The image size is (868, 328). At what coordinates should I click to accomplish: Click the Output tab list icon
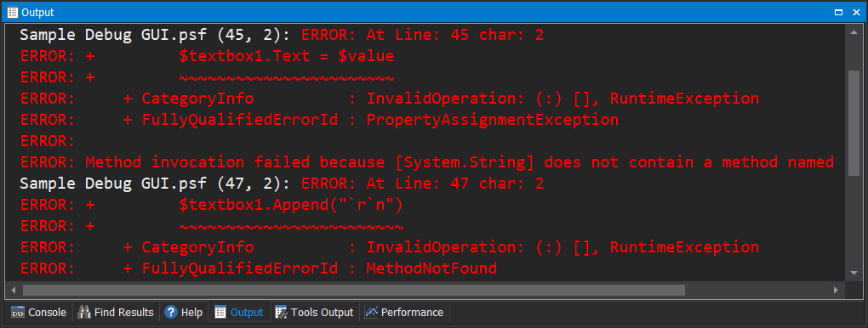220,313
